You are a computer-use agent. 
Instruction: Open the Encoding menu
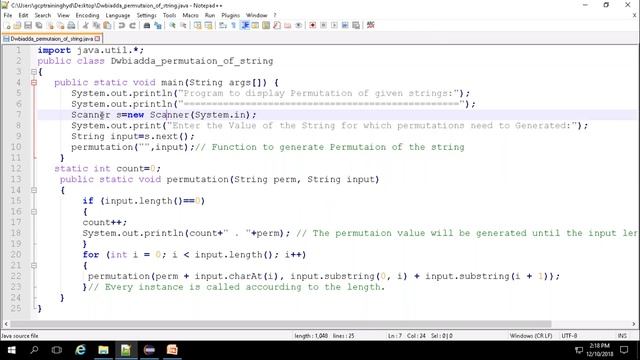pyautogui.click(x=87, y=15)
